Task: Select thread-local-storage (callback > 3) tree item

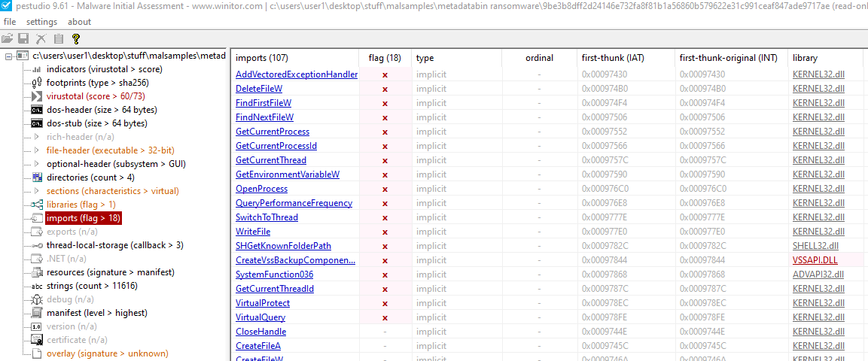Action: coord(115,245)
